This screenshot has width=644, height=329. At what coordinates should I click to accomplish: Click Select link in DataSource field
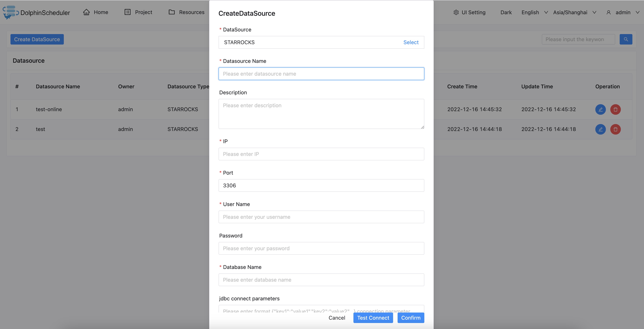point(411,42)
